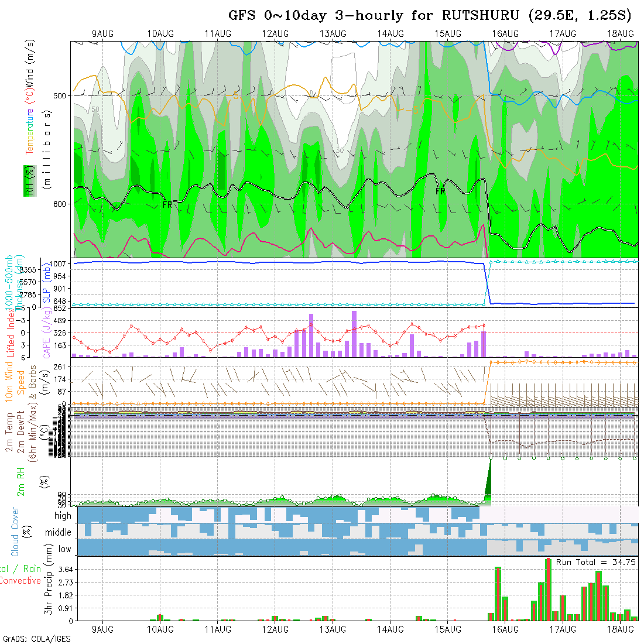Click the CAPE (J/kg) axis title
The width and height of the screenshot is (644, 644).
(x=47, y=333)
